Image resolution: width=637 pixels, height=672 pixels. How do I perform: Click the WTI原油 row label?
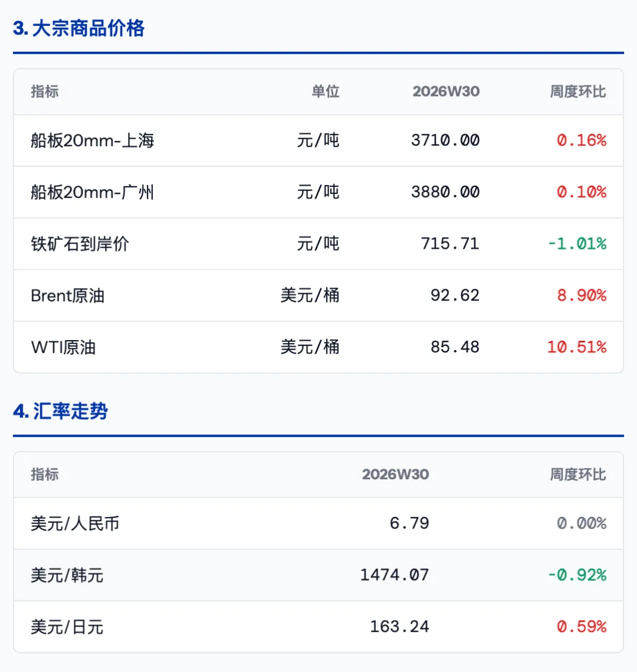(64, 347)
